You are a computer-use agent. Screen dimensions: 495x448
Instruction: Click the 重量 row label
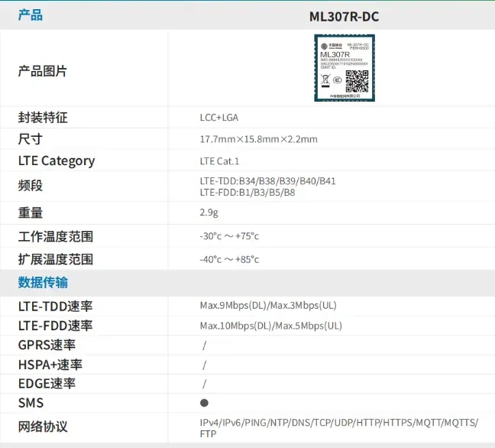coord(31,213)
